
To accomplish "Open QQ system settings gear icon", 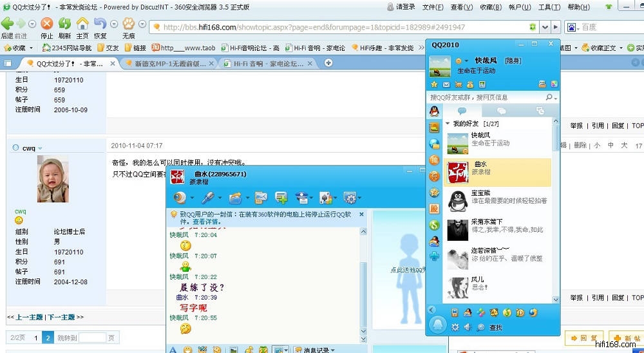I will point(455,327).
